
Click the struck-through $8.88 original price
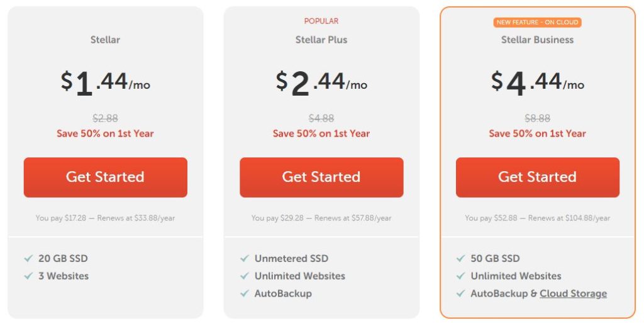(537, 118)
